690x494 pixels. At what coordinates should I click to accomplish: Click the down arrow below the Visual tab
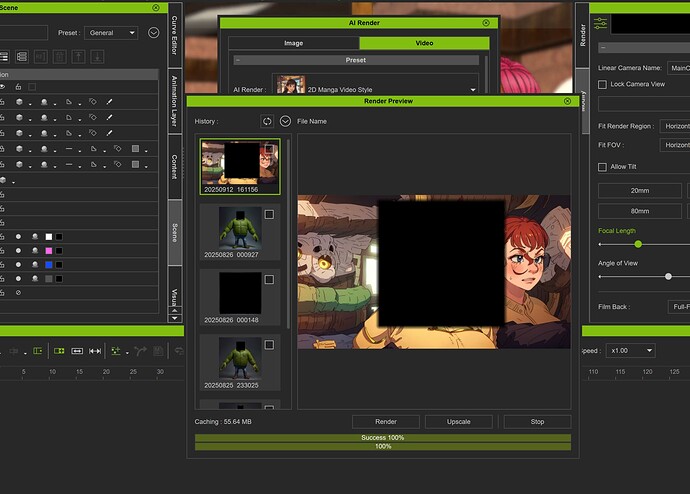(175, 318)
